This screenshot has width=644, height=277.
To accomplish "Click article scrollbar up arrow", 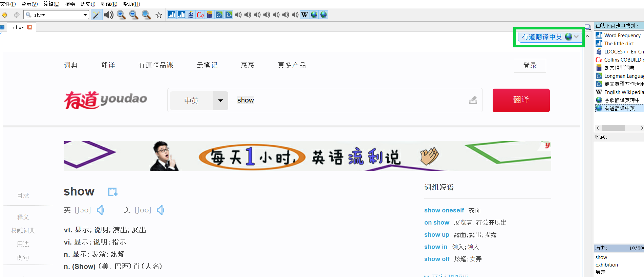I will (587, 36).
